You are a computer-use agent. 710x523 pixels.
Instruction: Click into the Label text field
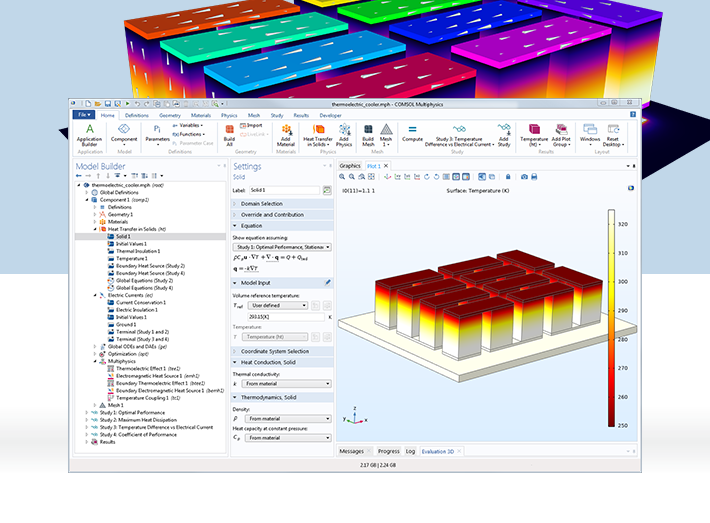(284, 190)
